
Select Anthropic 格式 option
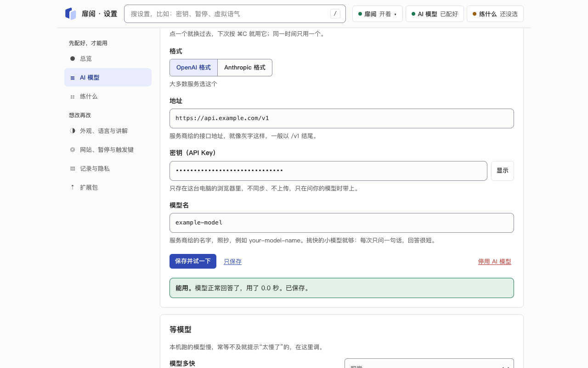pos(245,68)
